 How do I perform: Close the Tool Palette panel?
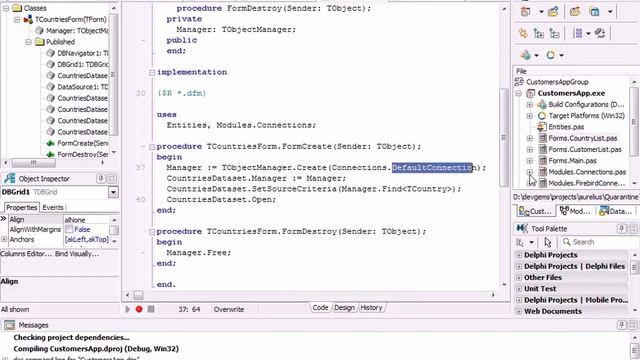(x=632, y=229)
